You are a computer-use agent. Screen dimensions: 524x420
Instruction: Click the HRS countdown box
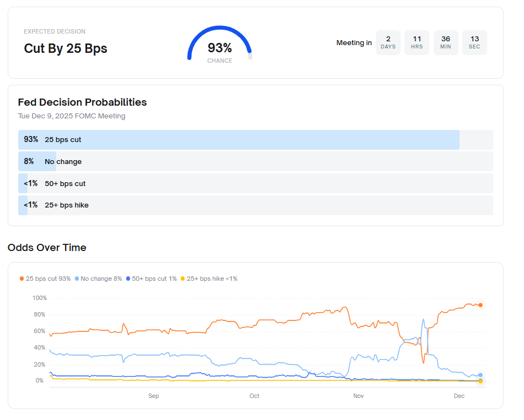pyautogui.click(x=417, y=42)
